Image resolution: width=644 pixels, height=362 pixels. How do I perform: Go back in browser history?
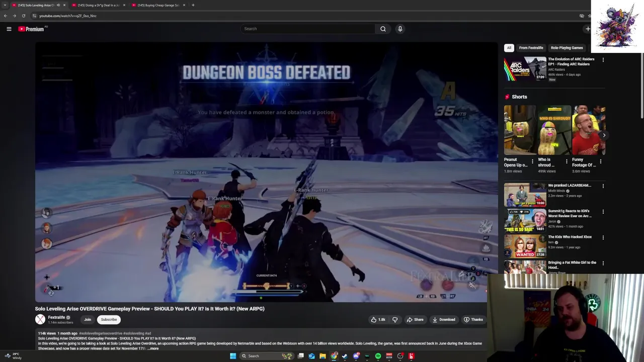(6, 16)
